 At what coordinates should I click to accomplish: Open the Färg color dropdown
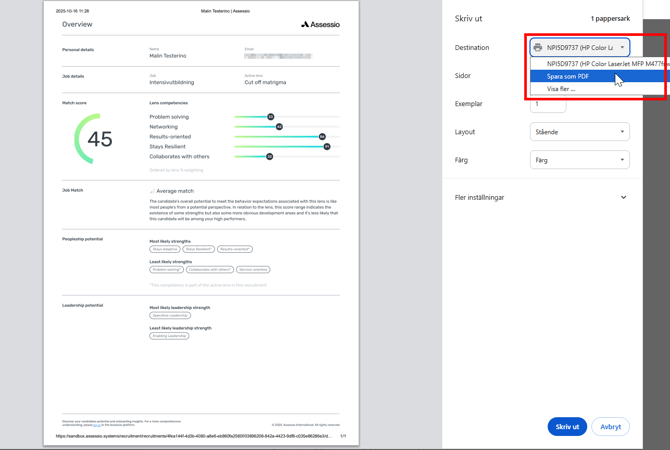pos(579,160)
